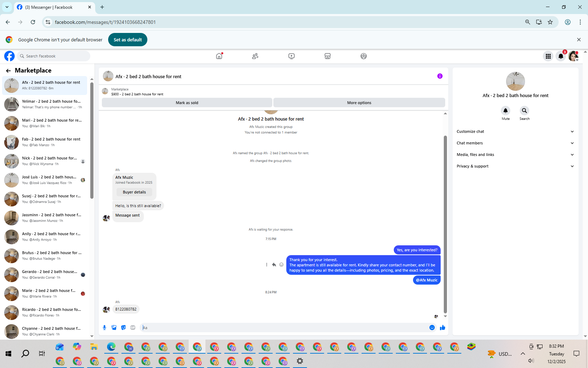Click the conversation list scrollbar
Screen dimensions: 588x368
[92, 140]
